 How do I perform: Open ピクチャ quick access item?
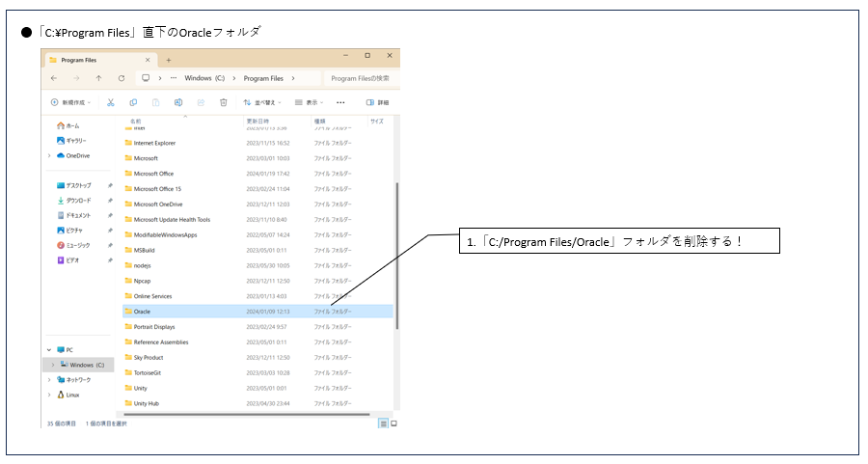(69, 231)
